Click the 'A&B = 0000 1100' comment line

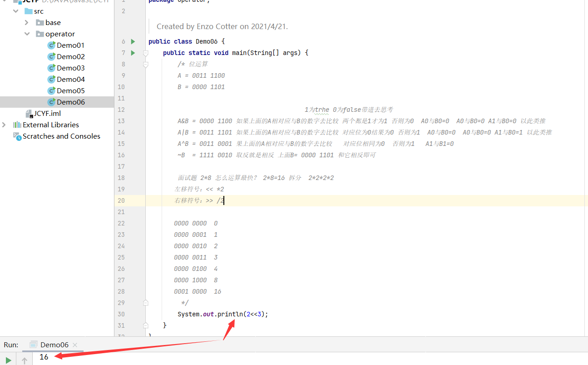coord(361,121)
